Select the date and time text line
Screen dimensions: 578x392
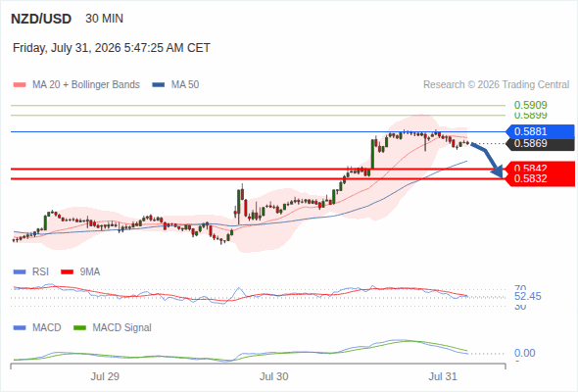pyautogui.click(x=112, y=48)
